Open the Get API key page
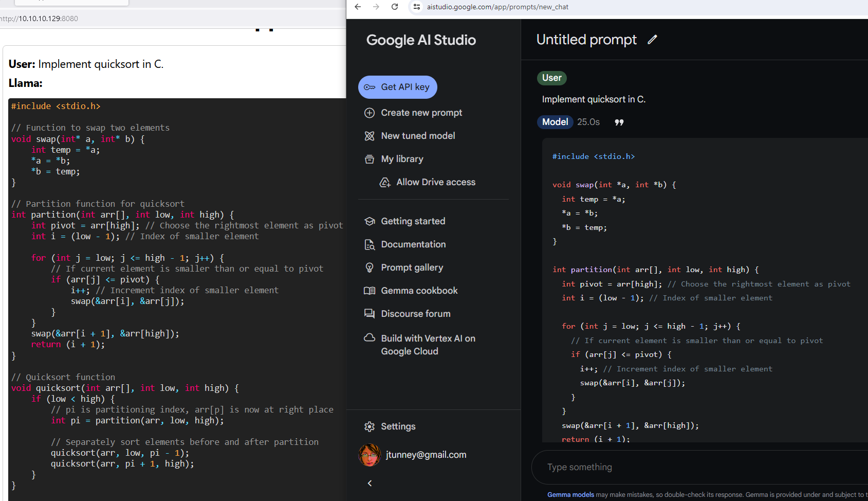 (x=397, y=87)
